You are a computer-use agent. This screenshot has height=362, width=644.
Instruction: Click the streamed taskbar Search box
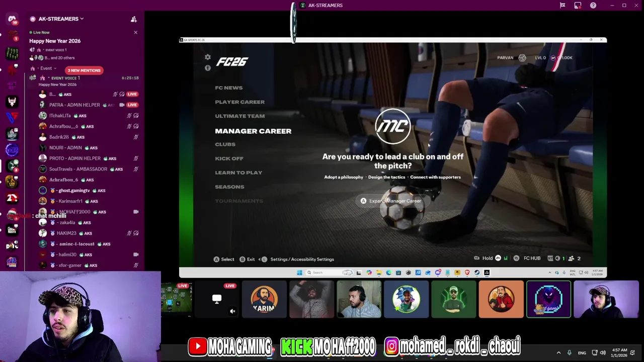click(330, 273)
